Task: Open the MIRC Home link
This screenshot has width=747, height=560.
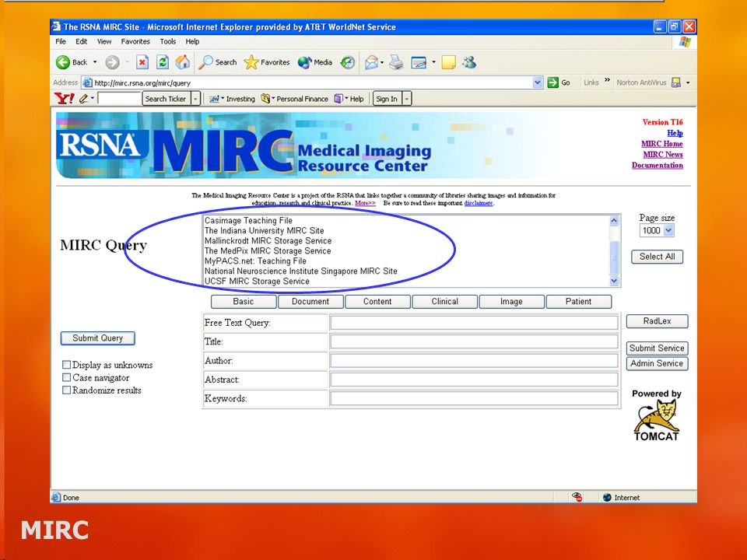Action: [x=661, y=144]
